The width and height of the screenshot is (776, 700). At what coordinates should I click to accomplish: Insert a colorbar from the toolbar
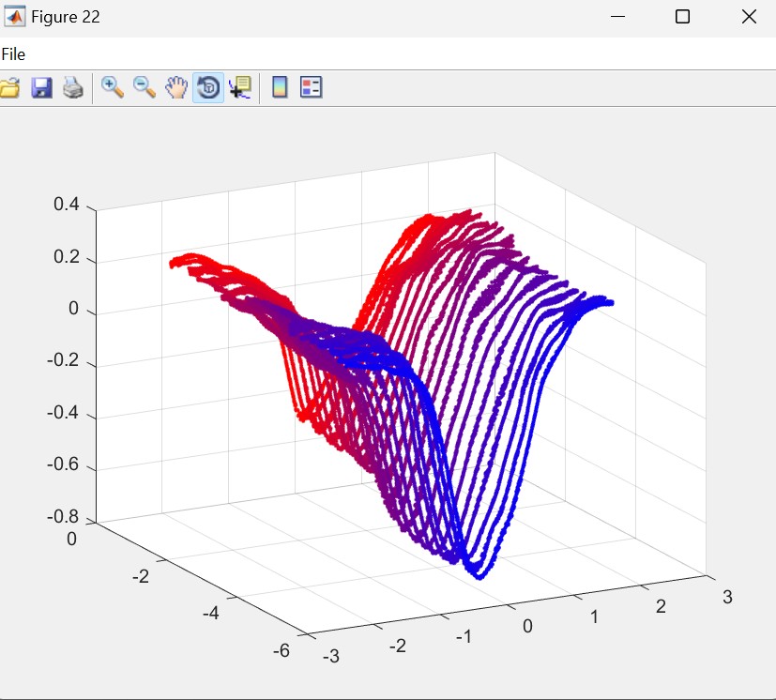(x=279, y=88)
